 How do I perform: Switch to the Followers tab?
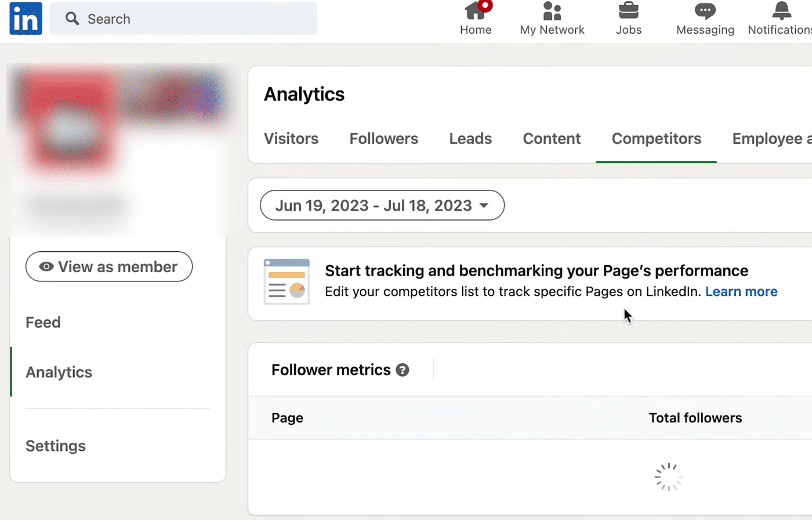pyautogui.click(x=384, y=139)
